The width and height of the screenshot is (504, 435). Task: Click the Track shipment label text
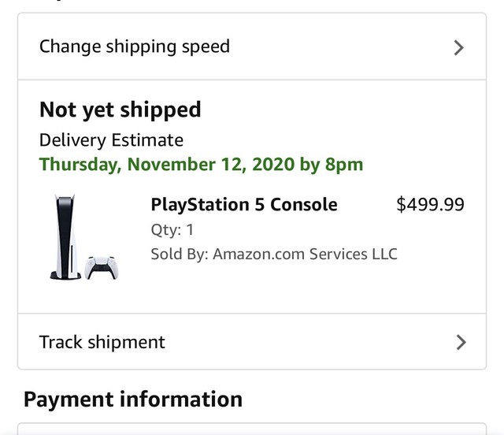tap(102, 342)
